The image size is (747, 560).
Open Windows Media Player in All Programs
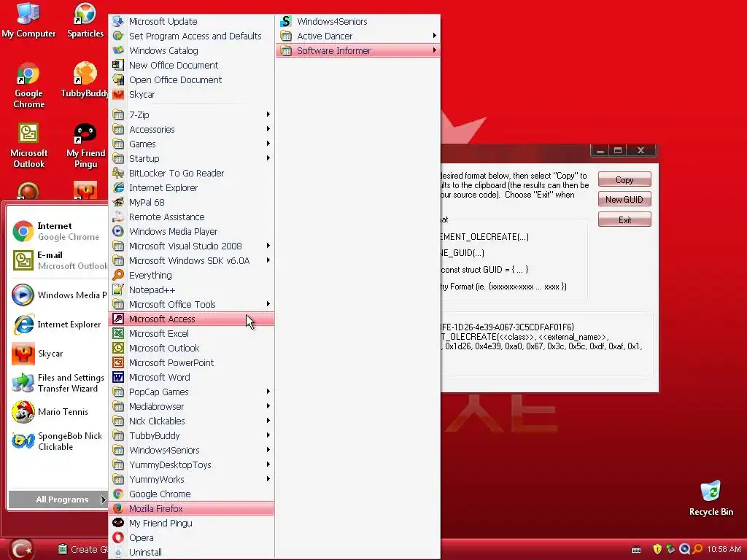click(x=192, y=231)
